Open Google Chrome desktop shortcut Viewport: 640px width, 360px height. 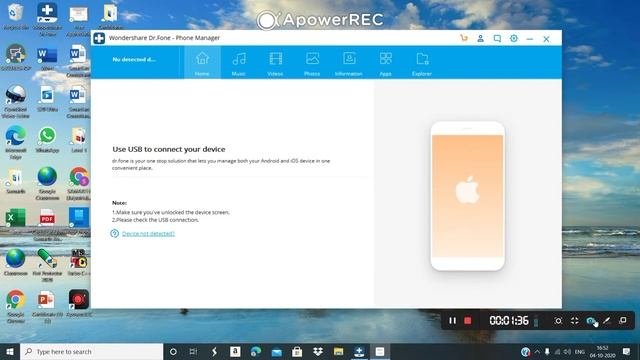click(16, 306)
